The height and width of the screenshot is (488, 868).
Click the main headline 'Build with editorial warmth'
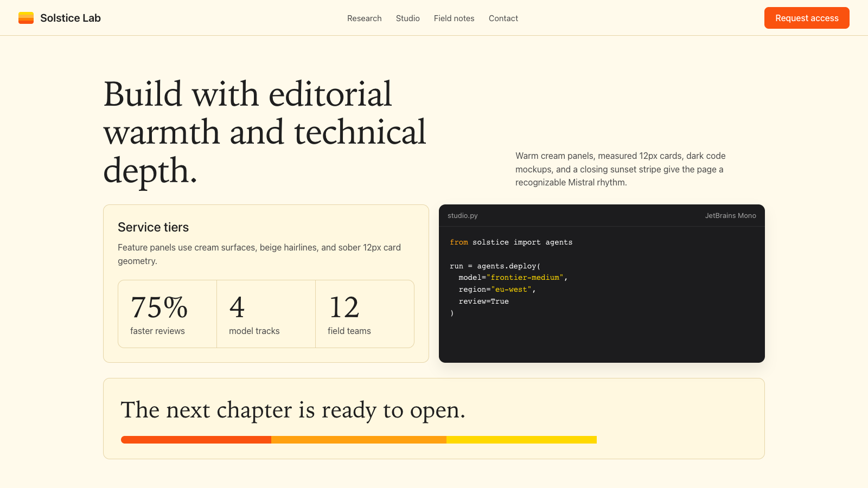point(265,132)
